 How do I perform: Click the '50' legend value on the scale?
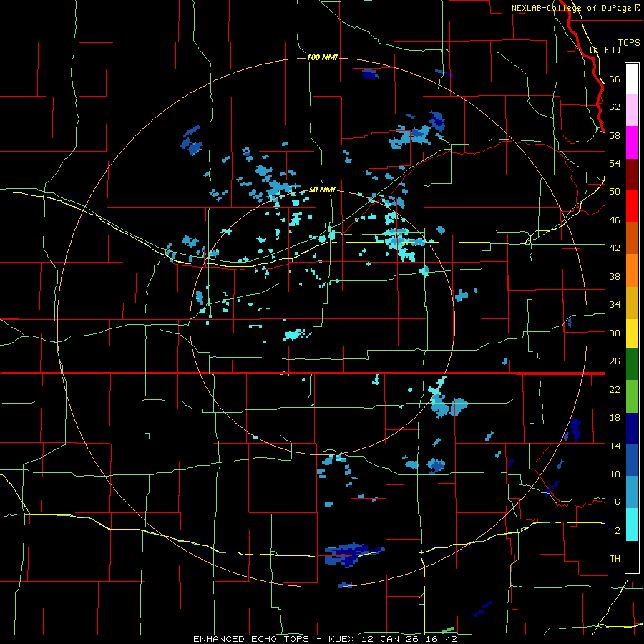tap(615, 191)
